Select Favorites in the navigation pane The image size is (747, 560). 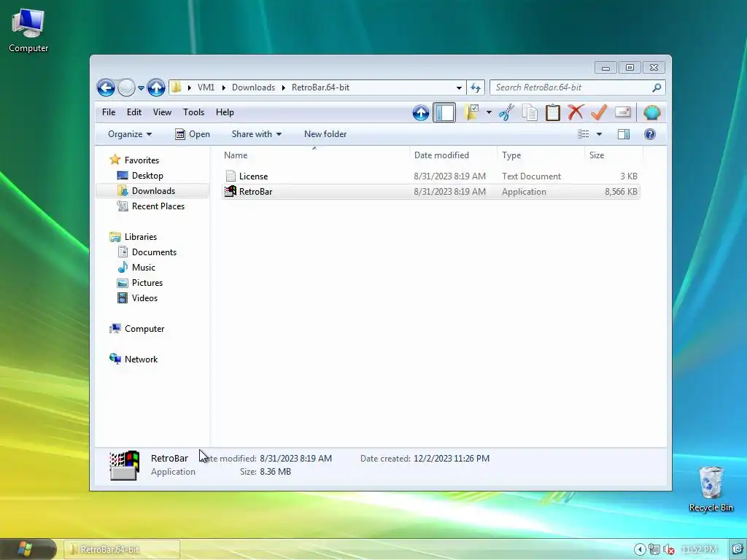(x=141, y=160)
